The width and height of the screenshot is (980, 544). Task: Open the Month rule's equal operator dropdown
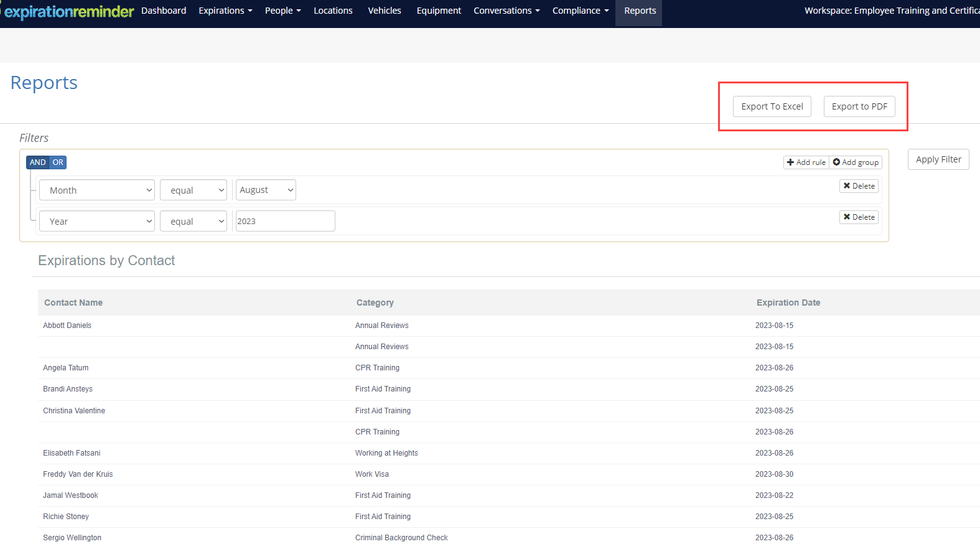pos(194,190)
